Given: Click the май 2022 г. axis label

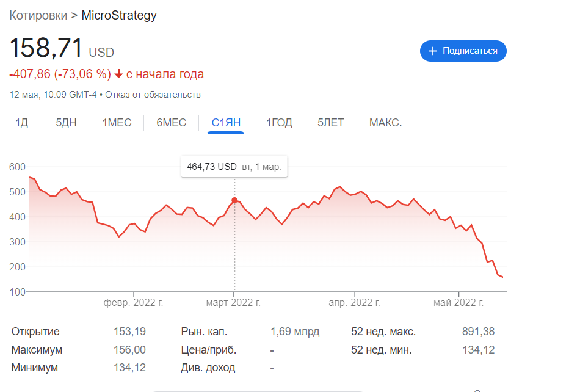Looking at the screenshot, I should (458, 302).
